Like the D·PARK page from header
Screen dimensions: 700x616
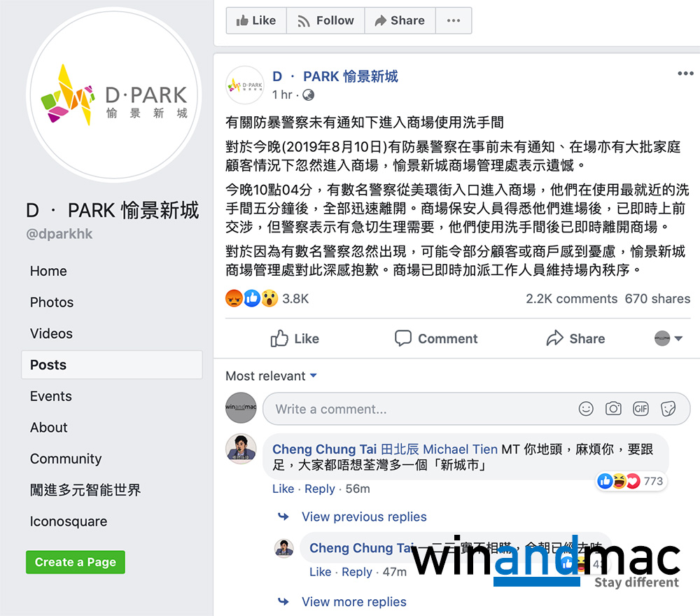click(x=256, y=20)
